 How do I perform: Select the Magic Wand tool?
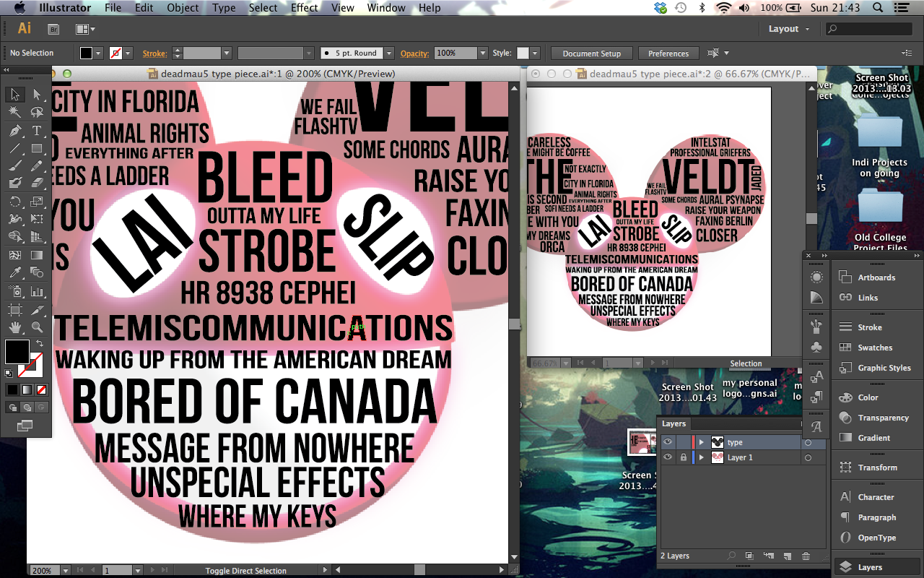[x=15, y=112]
